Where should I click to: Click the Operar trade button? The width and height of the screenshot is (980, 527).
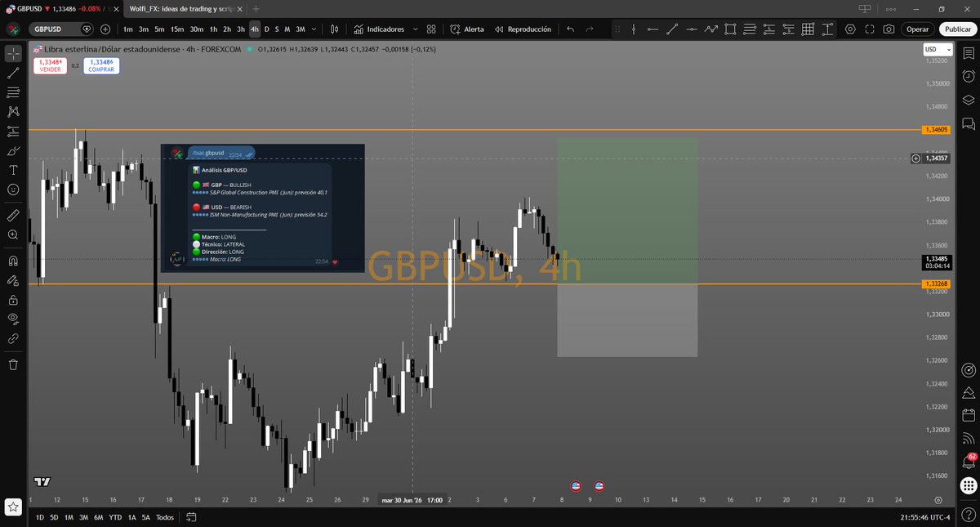click(917, 29)
